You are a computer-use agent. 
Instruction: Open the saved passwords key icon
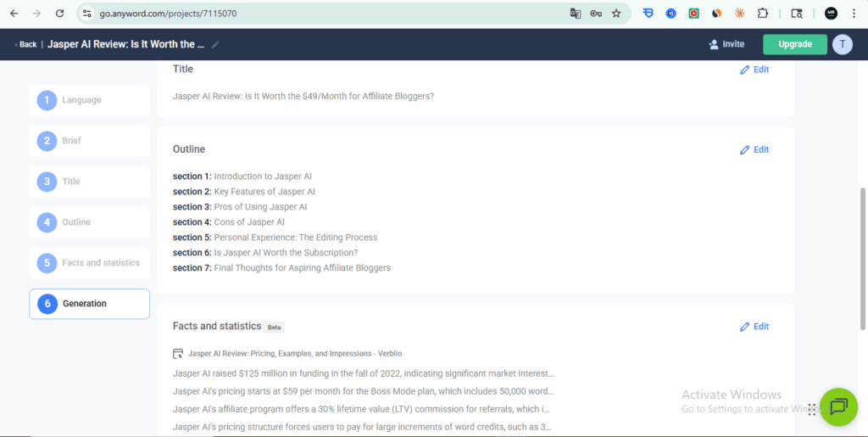click(596, 14)
